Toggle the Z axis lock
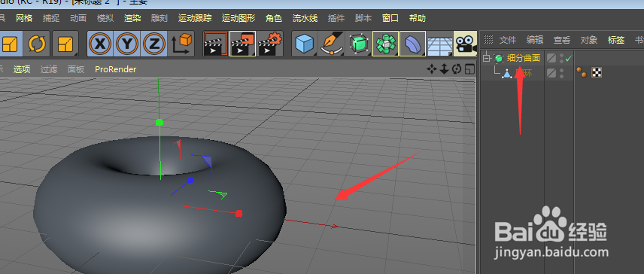Screen dimensions: 644x274 [x=154, y=44]
